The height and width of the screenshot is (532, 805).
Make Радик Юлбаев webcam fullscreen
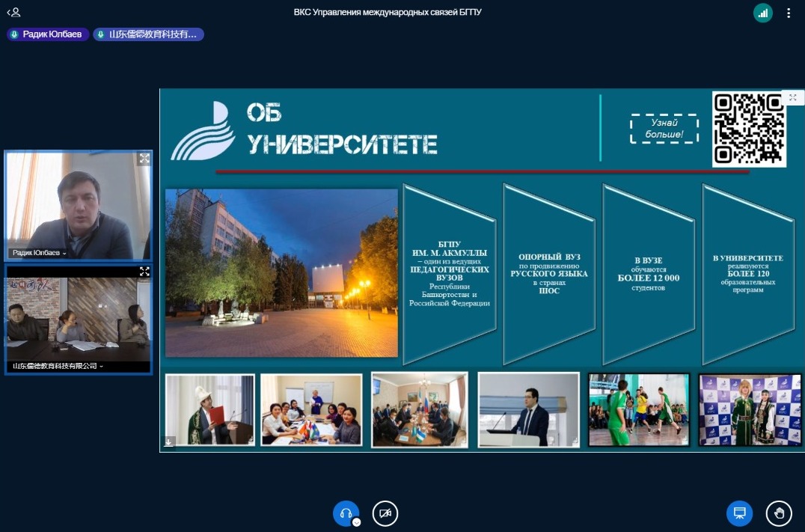point(144,159)
